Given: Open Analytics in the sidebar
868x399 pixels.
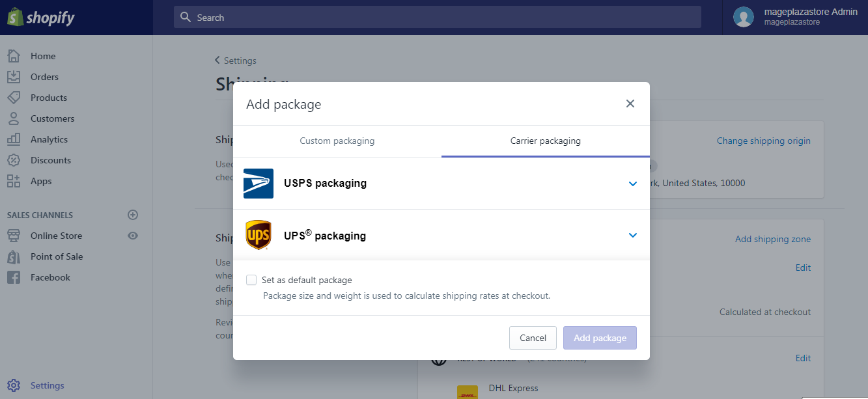Looking at the screenshot, I should [49, 139].
